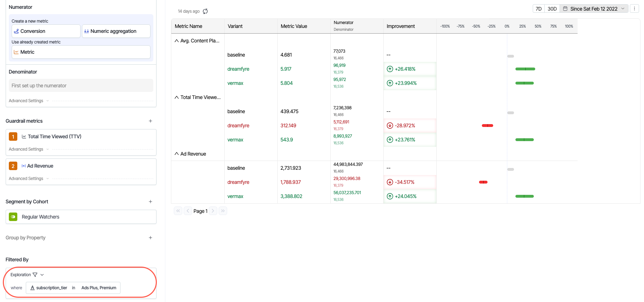Open the Since Sat Feb 12 2022 date dropdown
644x302 pixels.
tap(594, 9)
